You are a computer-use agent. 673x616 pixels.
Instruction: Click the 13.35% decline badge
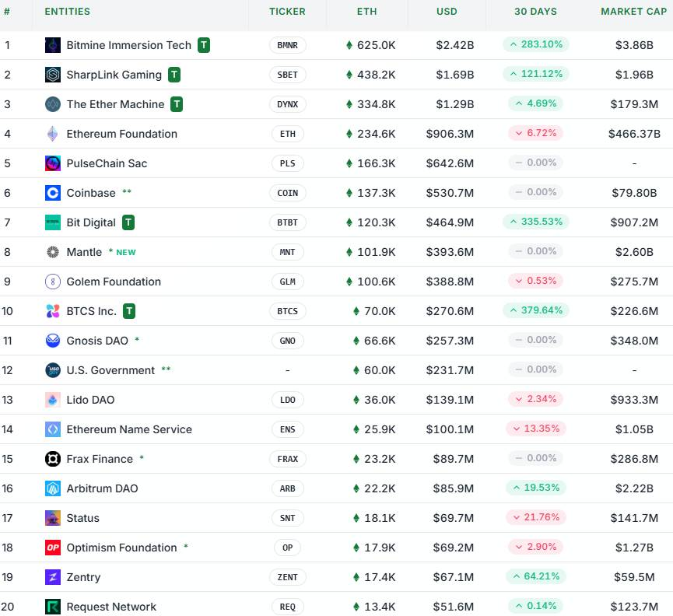pos(535,429)
